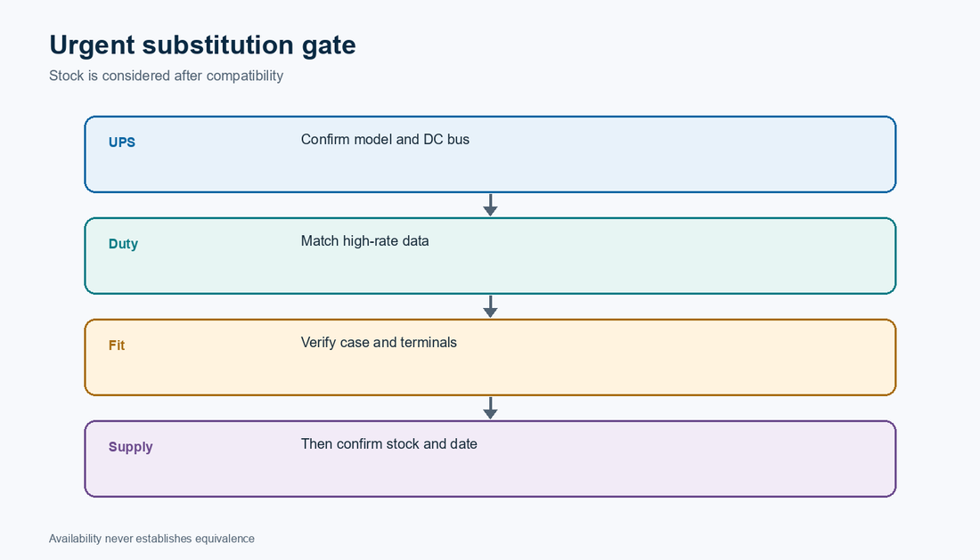This screenshot has height=560, width=980.
Task: Select the UPS label
Action: click(x=122, y=142)
